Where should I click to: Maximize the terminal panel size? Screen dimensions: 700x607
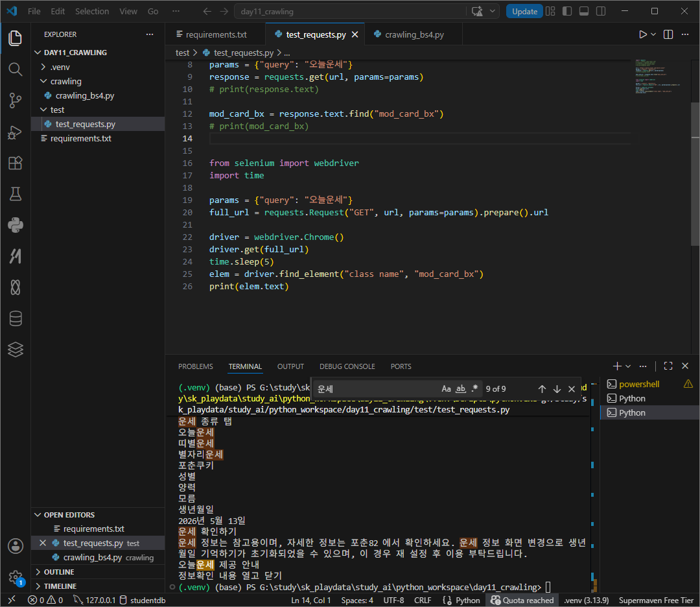[x=668, y=366]
